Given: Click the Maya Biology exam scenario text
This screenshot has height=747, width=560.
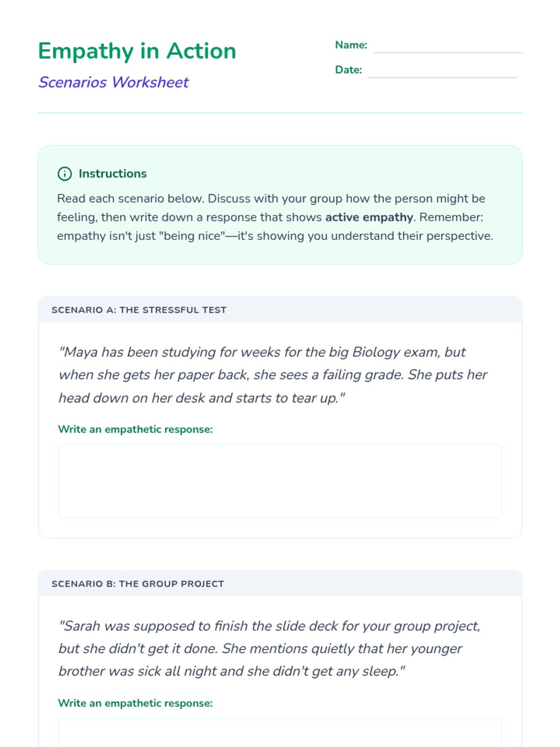Looking at the screenshot, I should pos(273,375).
